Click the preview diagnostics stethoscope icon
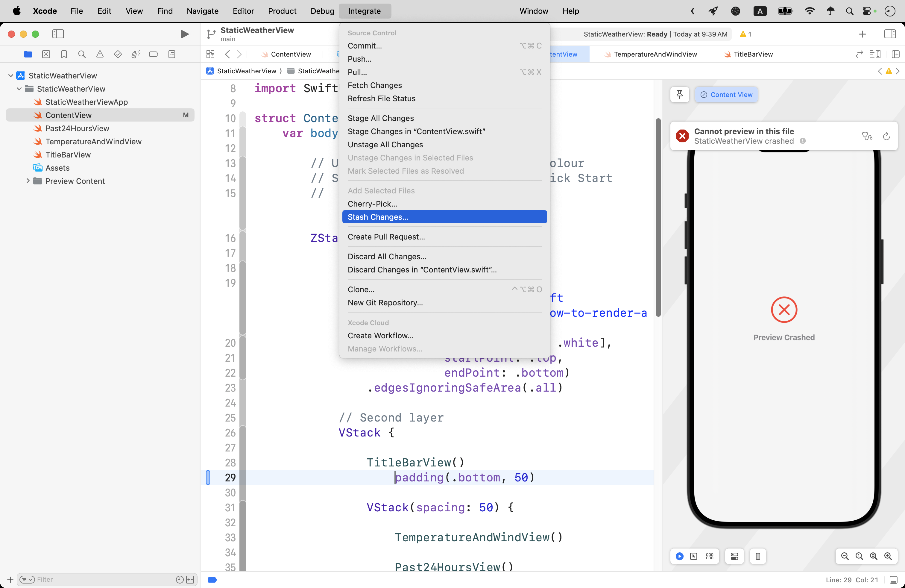The width and height of the screenshot is (905, 588). click(867, 136)
